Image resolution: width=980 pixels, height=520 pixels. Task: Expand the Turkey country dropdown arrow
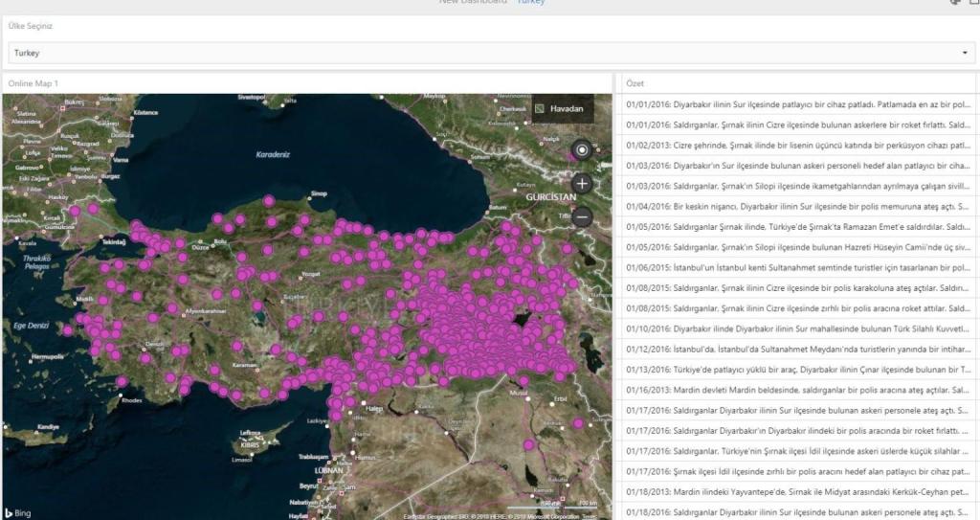point(965,54)
